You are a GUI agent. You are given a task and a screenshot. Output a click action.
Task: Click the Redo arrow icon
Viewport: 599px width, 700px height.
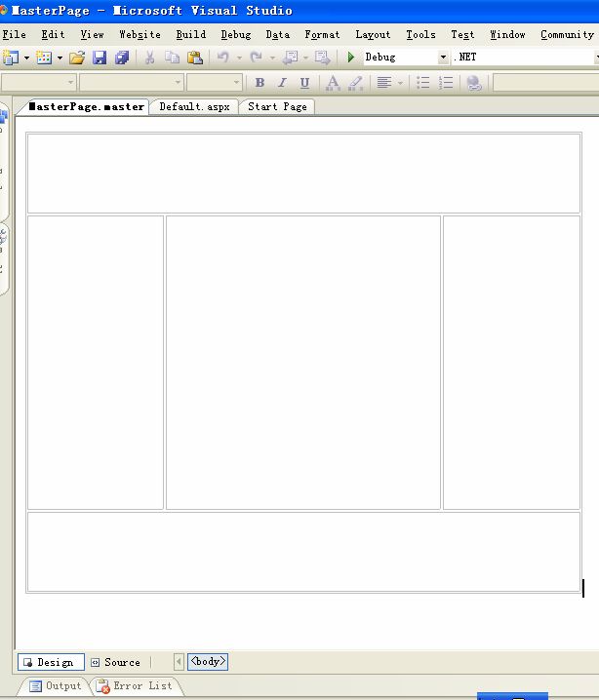[x=256, y=58]
